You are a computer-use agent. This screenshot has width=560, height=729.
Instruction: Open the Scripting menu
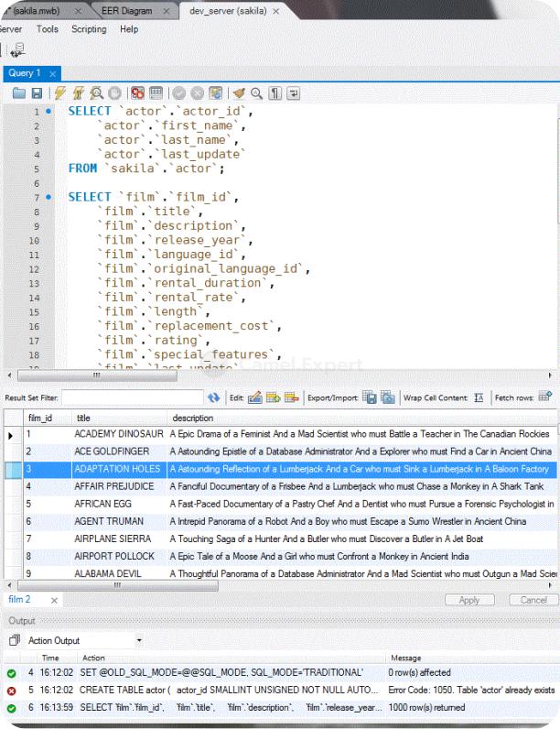pos(89,29)
